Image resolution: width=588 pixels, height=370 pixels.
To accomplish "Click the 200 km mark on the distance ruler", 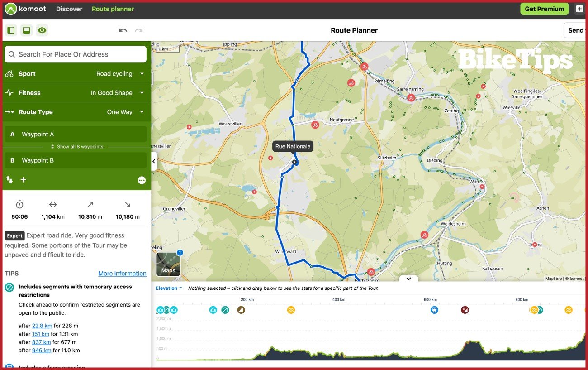I will point(247,300).
